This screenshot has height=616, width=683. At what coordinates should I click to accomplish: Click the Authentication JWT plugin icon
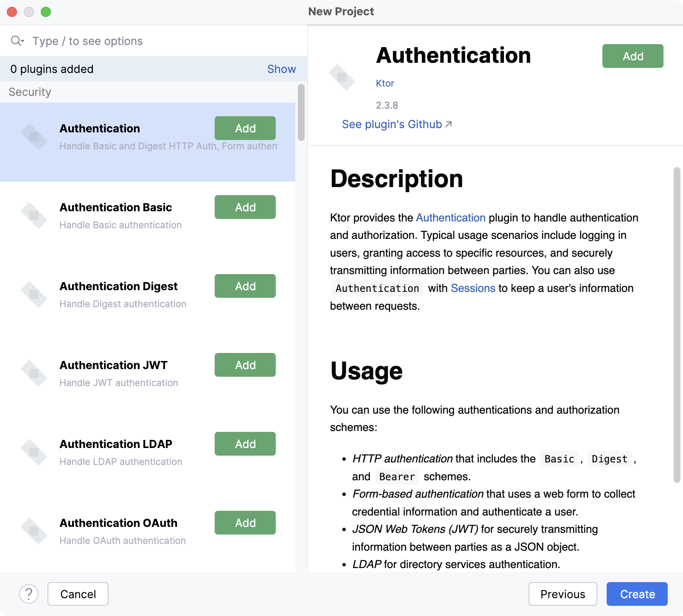tap(34, 373)
